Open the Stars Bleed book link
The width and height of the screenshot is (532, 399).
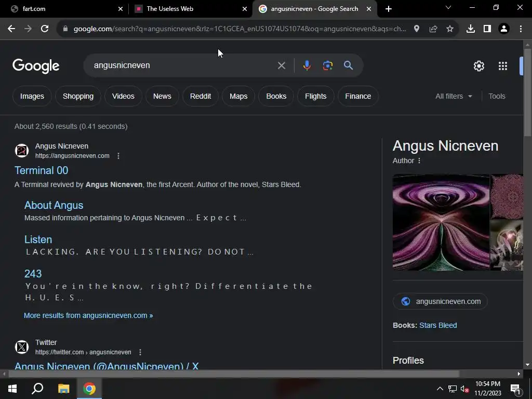coord(438,325)
